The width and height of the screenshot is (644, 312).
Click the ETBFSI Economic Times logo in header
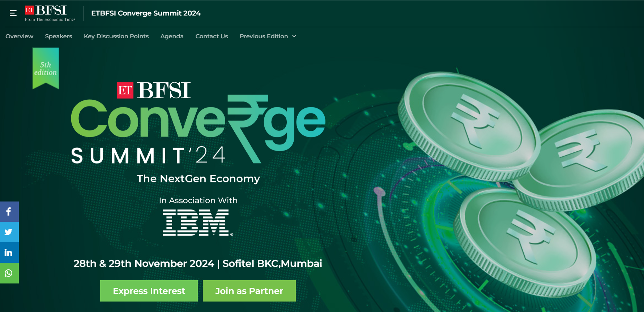(50, 13)
